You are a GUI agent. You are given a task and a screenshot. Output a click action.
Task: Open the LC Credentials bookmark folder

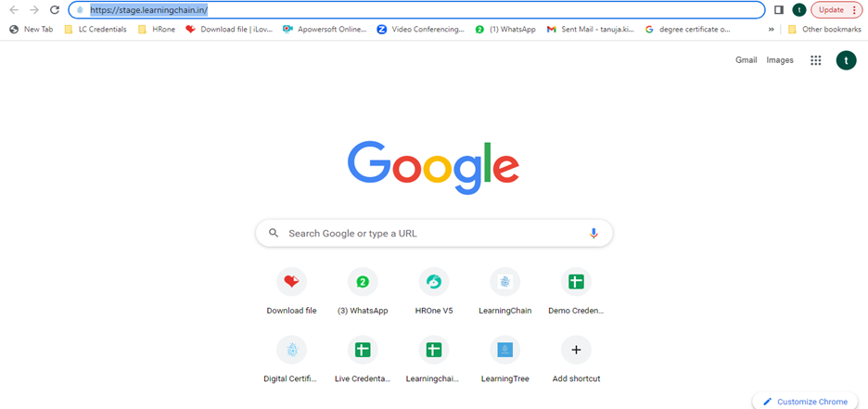tap(96, 29)
